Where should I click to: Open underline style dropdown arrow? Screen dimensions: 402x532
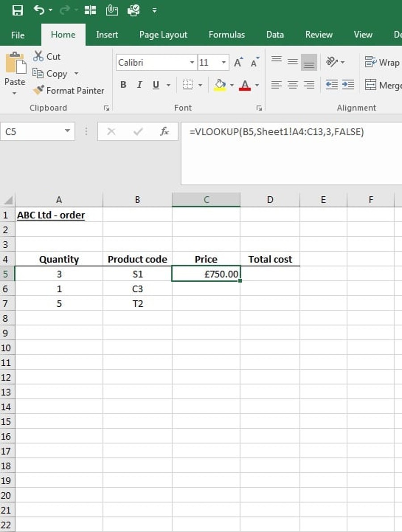point(168,85)
